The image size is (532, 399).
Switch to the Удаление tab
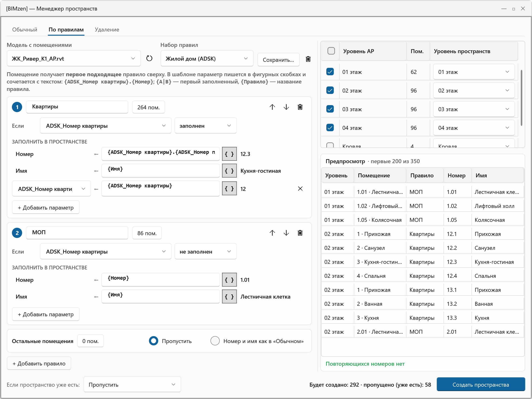107,30
